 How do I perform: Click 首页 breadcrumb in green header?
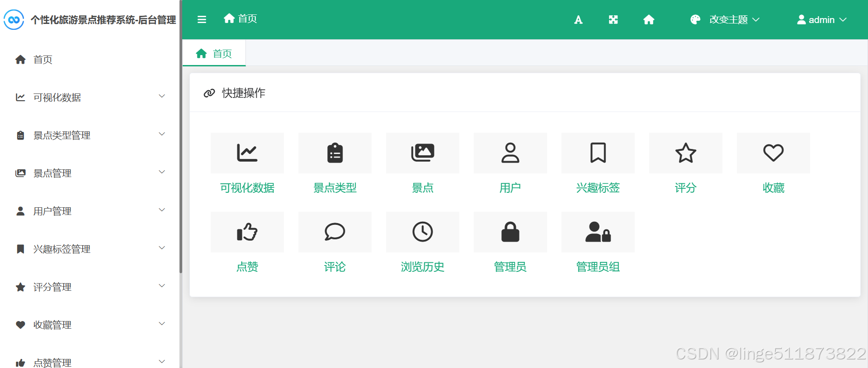point(240,19)
